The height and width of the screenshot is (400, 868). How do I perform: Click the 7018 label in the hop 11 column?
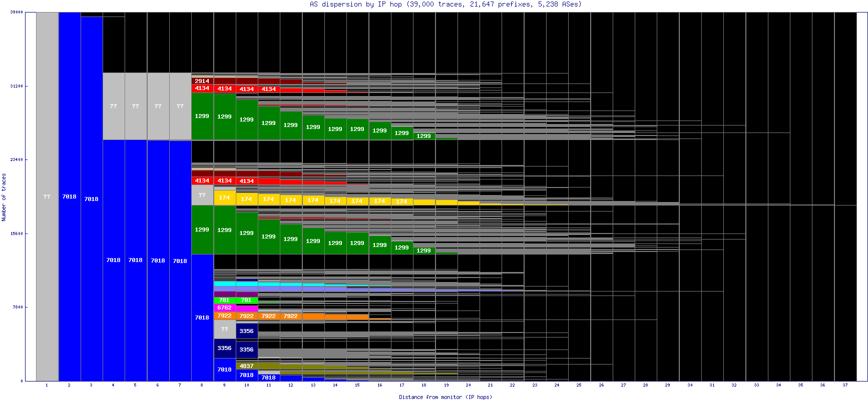click(x=269, y=377)
